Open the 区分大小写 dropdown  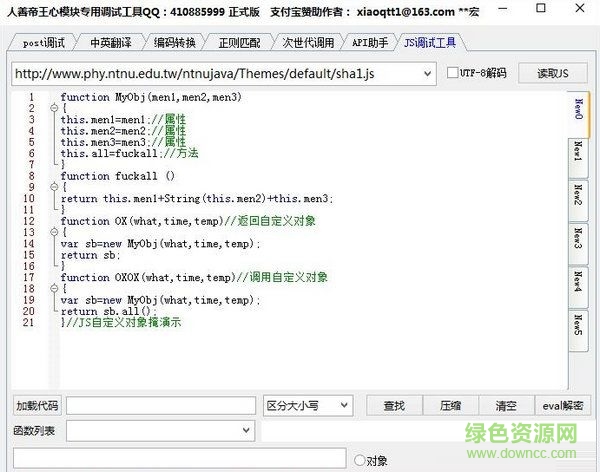pyautogui.click(x=345, y=405)
